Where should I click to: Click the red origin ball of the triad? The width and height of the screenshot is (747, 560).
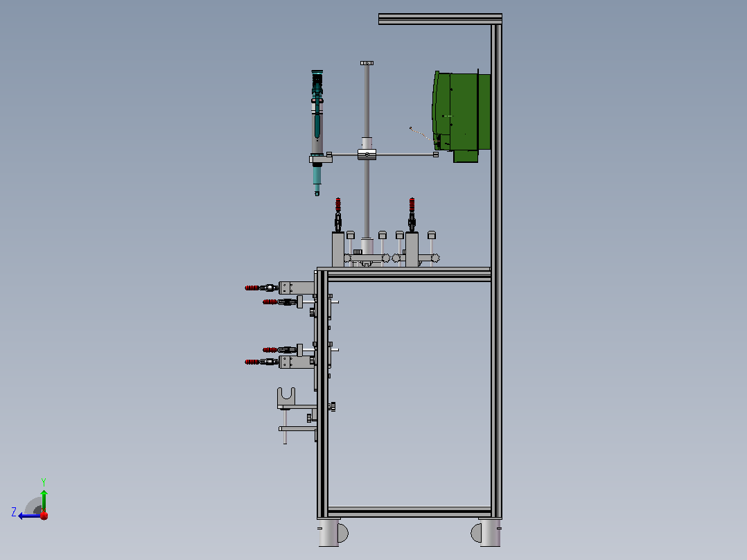click(44, 515)
